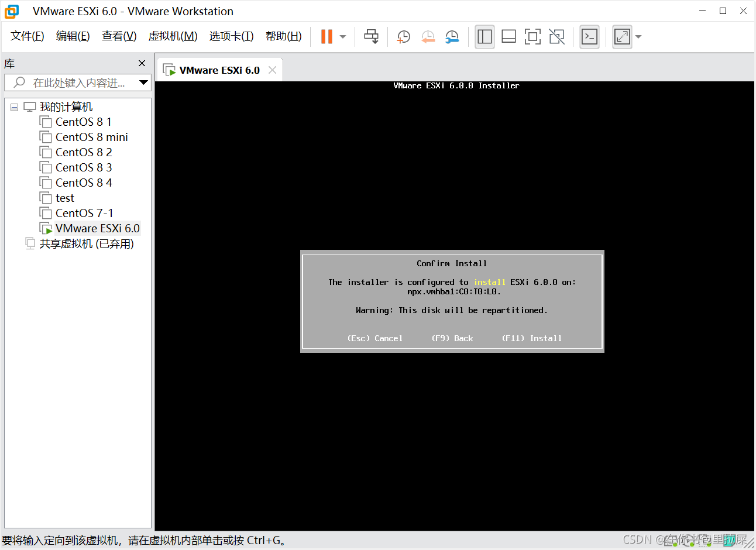
Task: Click the shared VMs icon
Action: click(30, 243)
